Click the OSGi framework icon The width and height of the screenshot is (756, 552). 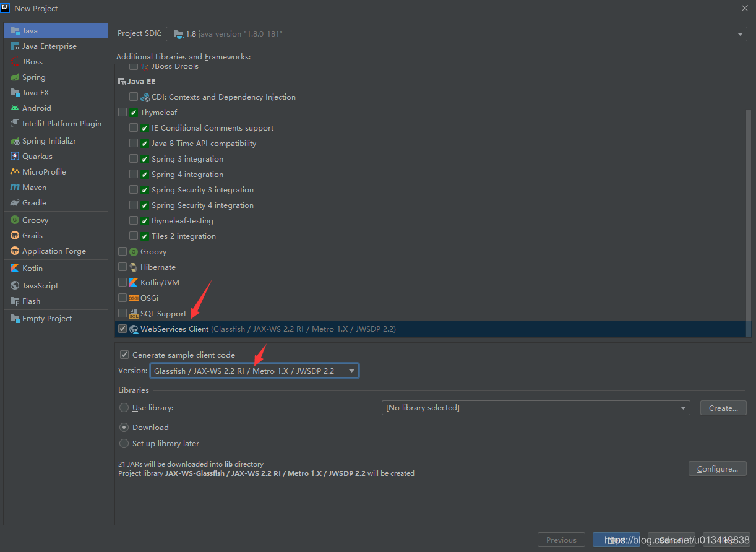[134, 298]
